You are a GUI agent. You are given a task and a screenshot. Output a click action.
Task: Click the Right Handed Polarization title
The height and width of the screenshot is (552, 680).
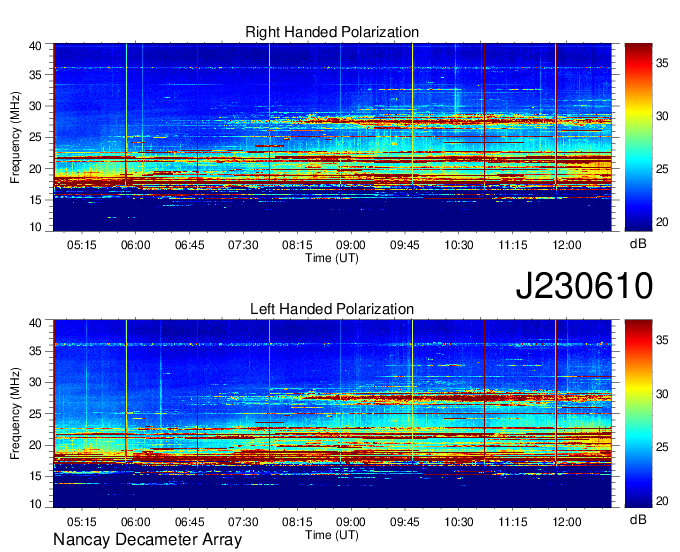tap(332, 32)
